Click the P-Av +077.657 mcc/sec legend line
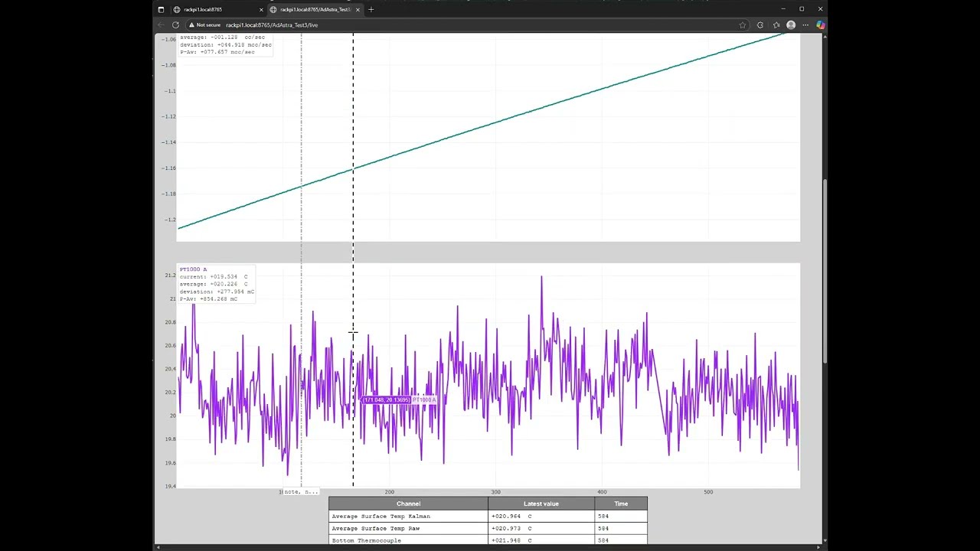 217,52
